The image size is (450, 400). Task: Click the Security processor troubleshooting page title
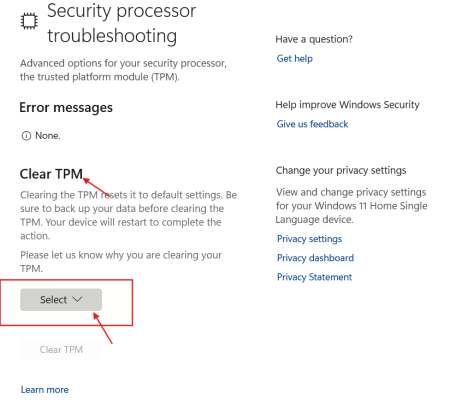point(121,23)
